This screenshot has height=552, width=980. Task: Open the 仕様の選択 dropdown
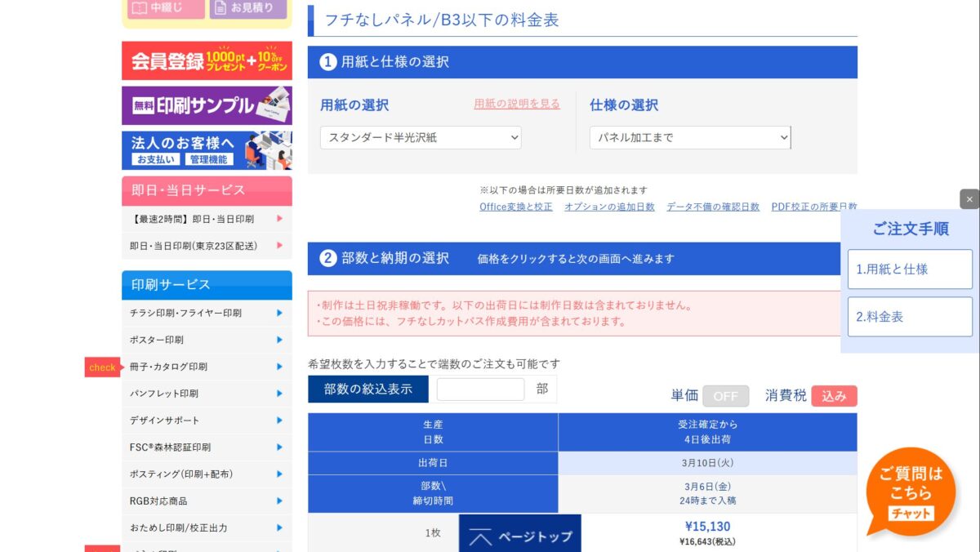coord(690,138)
